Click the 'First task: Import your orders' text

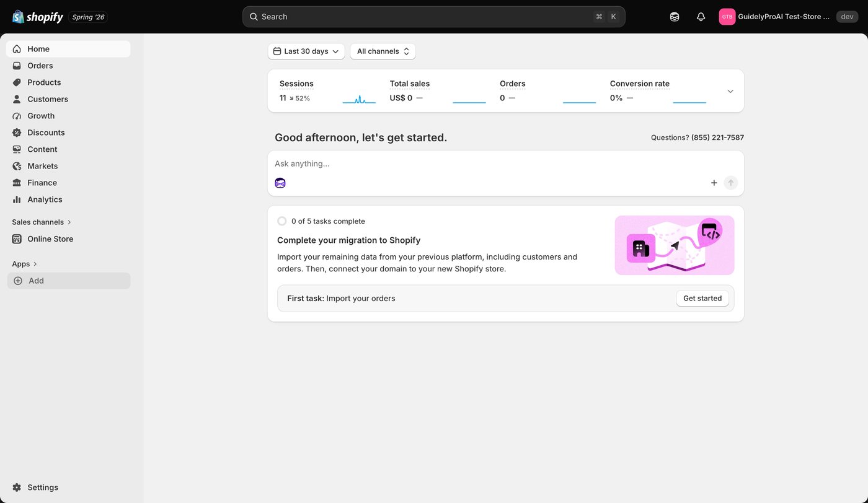(341, 299)
